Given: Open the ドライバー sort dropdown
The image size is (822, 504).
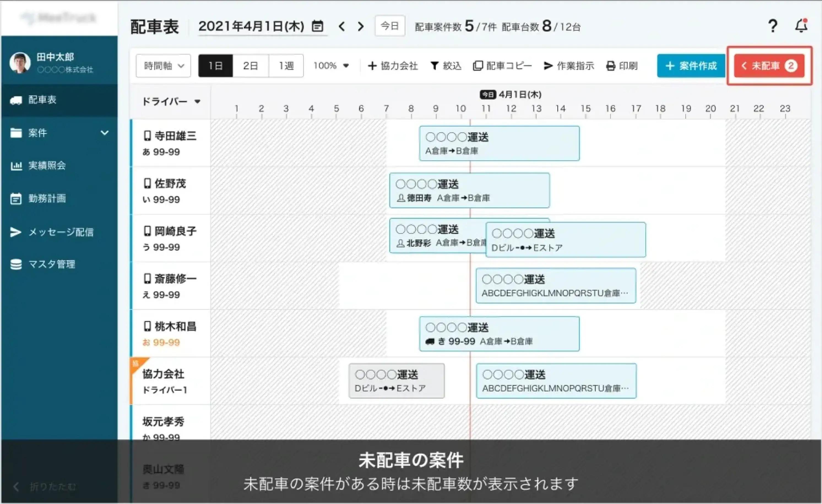Looking at the screenshot, I should pyautogui.click(x=171, y=101).
